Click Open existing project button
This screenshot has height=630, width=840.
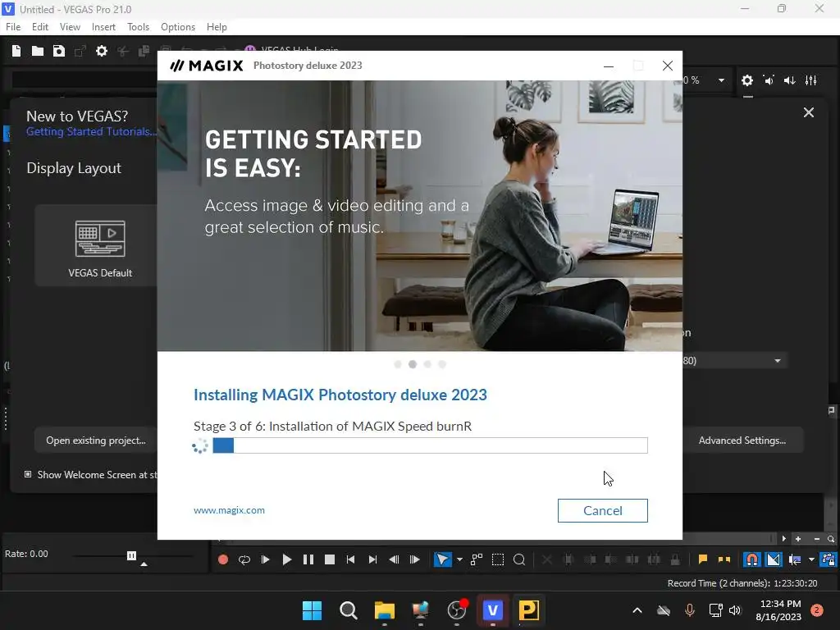pyautogui.click(x=96, y=441)
